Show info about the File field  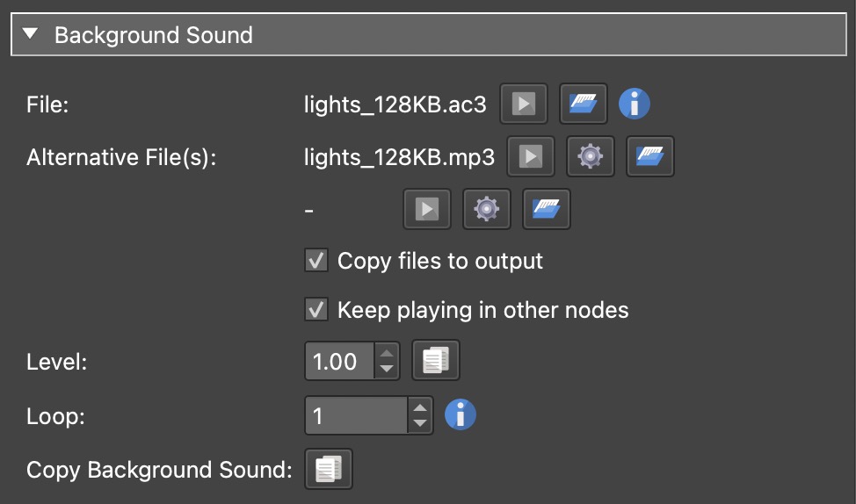point(635,105)
